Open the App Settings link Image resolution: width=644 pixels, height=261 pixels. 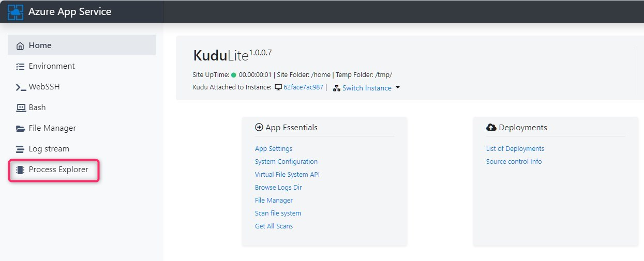(274, 149)
